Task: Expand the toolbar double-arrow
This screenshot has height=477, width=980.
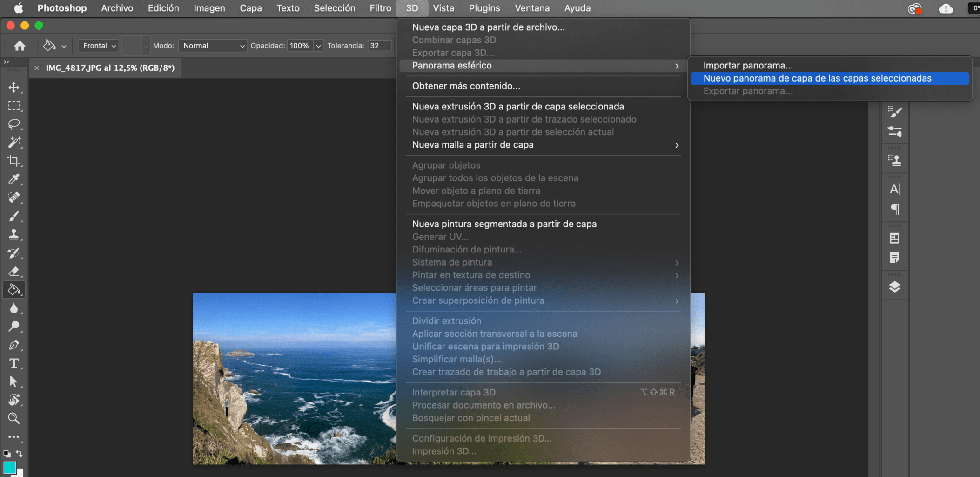Action: (x=7, y=61)
